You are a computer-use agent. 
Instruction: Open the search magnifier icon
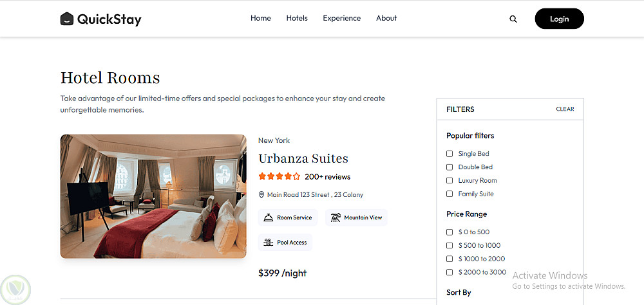[x=513, y=19]
